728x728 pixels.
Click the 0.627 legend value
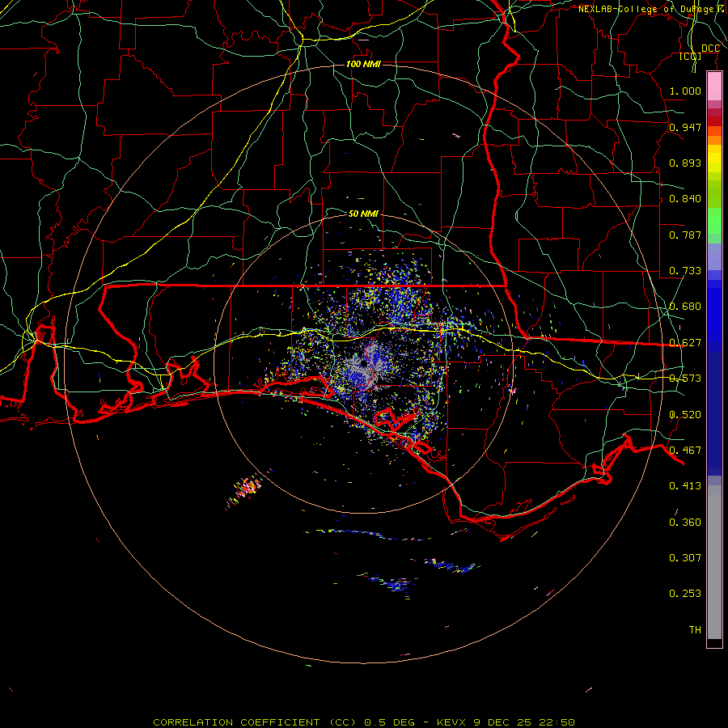point(685,343)
